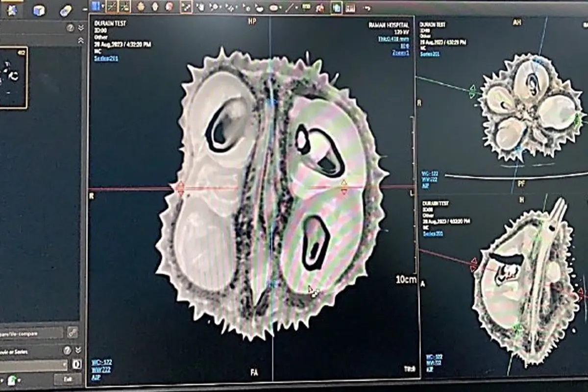Select the line measurement tool
588x392 pixels.
pyautogui.click(x=291, y=7)
